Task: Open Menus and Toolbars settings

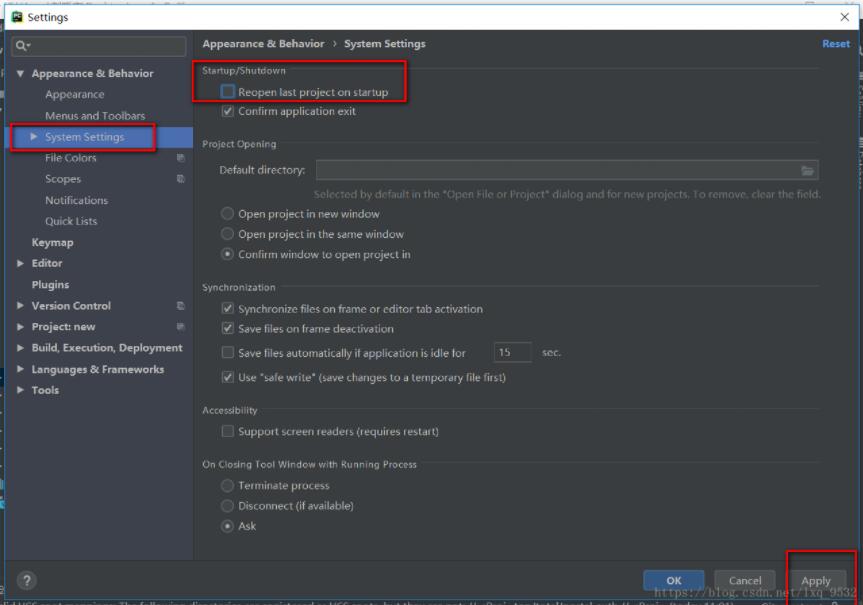Action: [95, 116]
